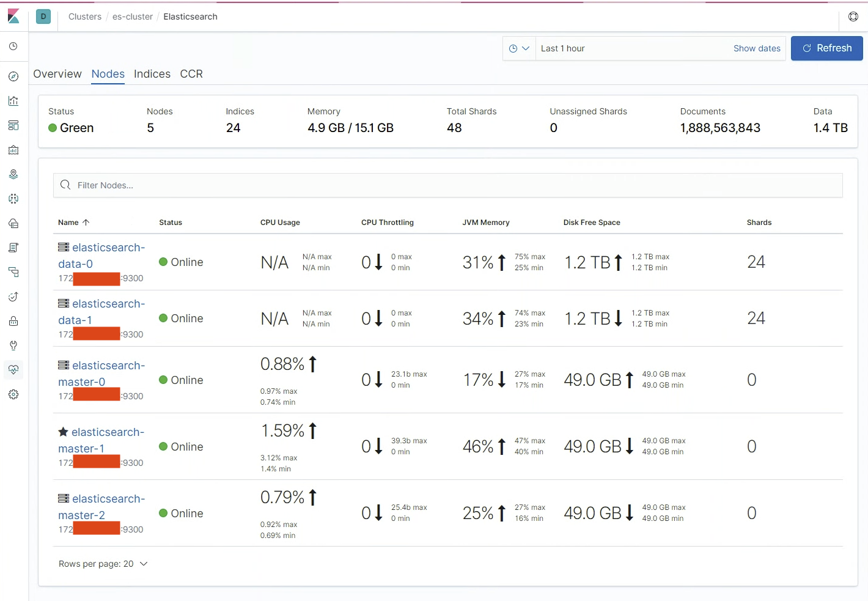868x601 pixels.
Task: Switch to the Overview tab
Action: click(x=57, y=74)
